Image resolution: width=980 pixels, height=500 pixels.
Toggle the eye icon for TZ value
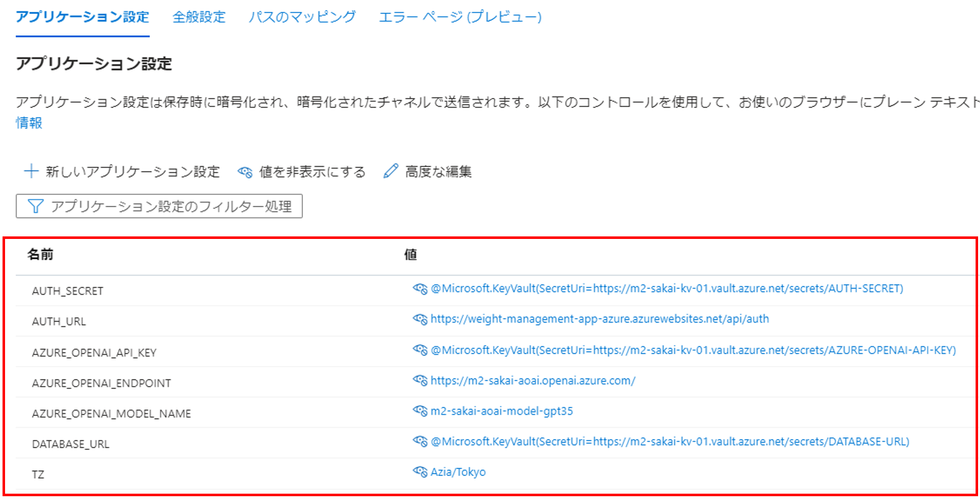[420, 472]
